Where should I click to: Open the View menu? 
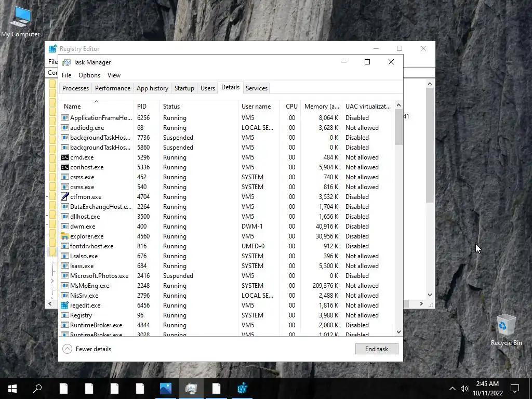click(x=114, y=75)
